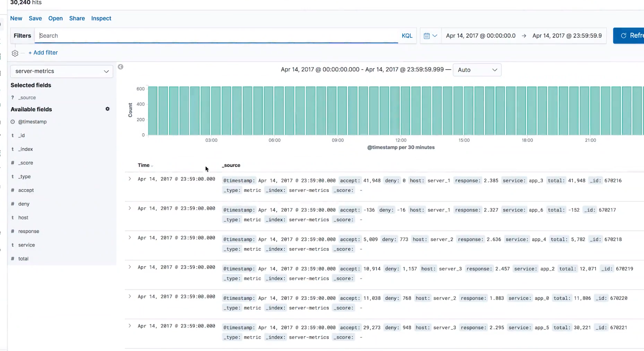Expand the row with _id 670217

point(130,208)
